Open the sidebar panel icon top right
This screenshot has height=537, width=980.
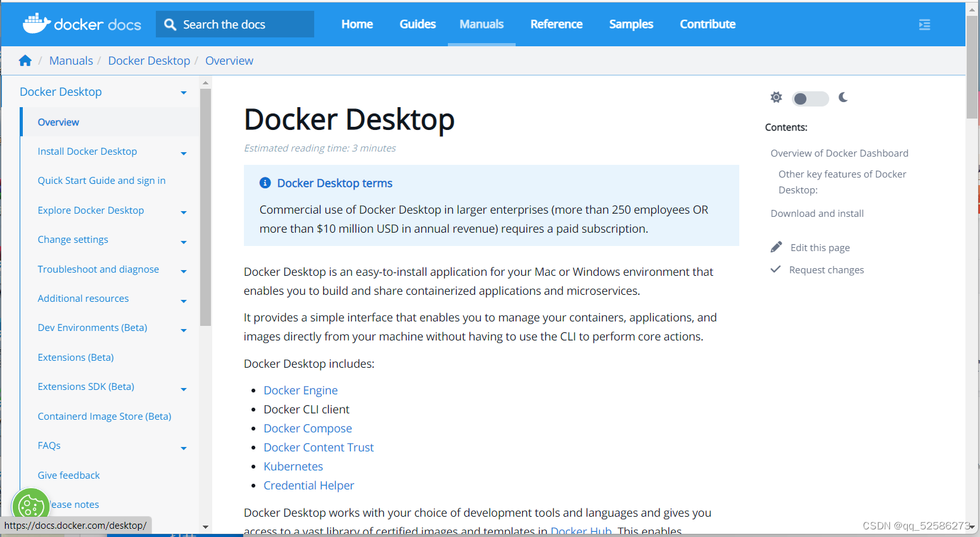[924, 24]
